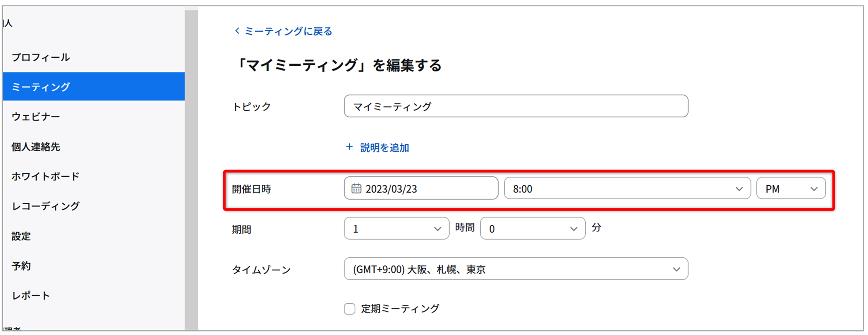
Task: Open the 8:00 start time dropdown
Action: tap(627, 188)
